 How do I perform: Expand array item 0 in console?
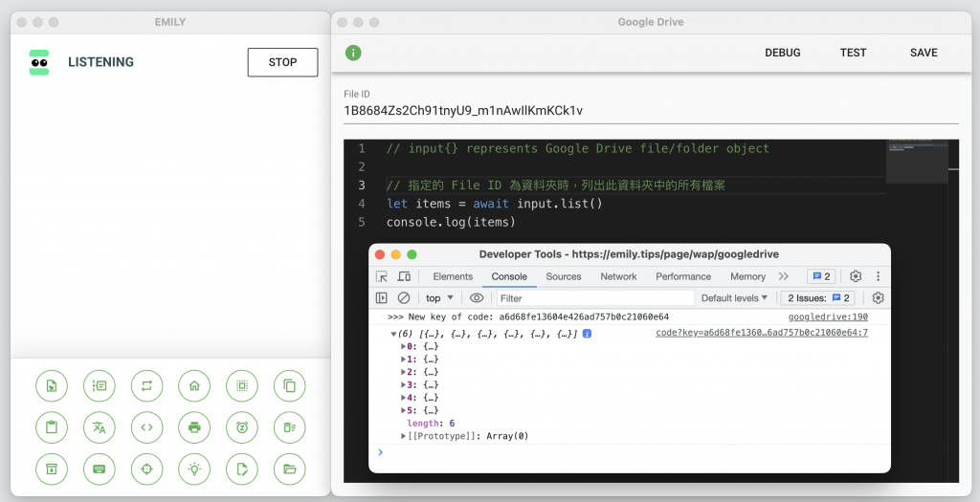click(x=403, y=346)
